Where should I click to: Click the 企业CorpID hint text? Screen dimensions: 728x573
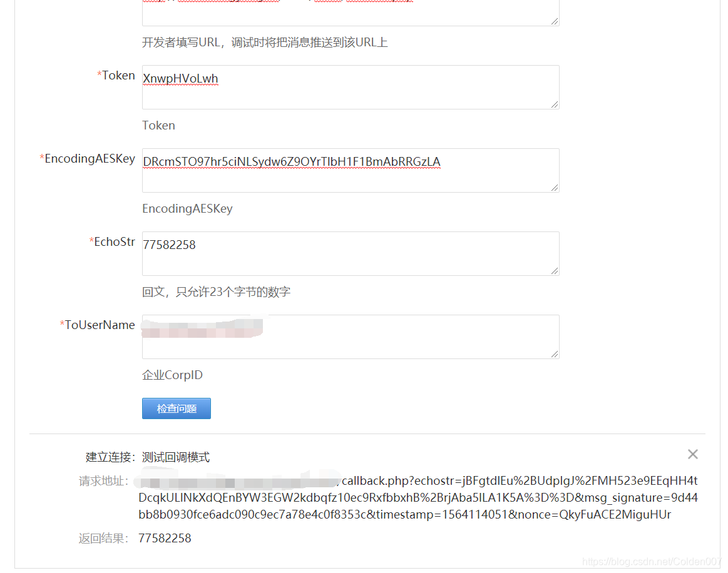click(172, 375)
